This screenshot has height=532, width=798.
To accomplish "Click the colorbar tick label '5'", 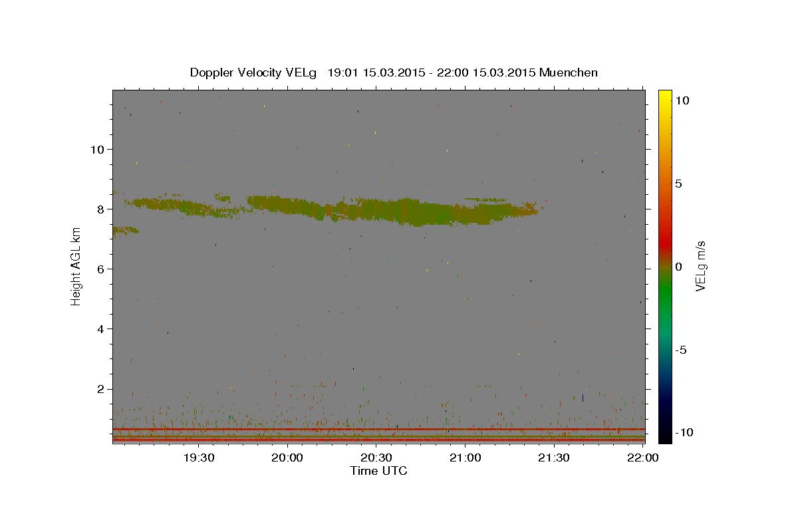I will (678, 184).
